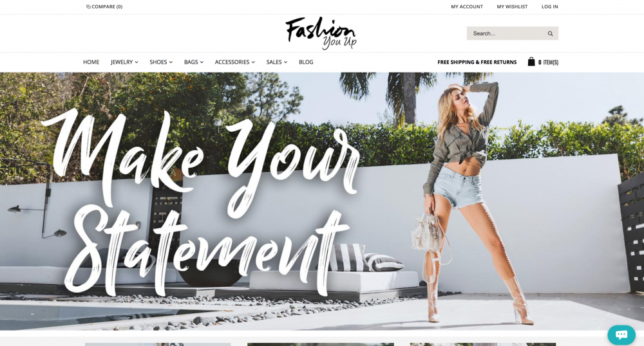644x346 pixels.
Task: Open the BAGS dropdown menu
Action: coord(193,62)
